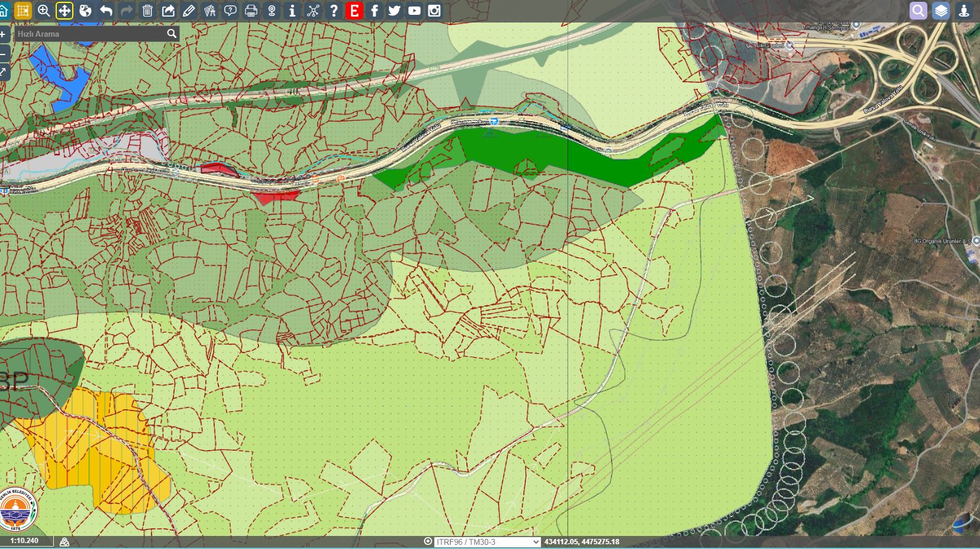
Task: Undo to previous map view
Action: [106, 11]
